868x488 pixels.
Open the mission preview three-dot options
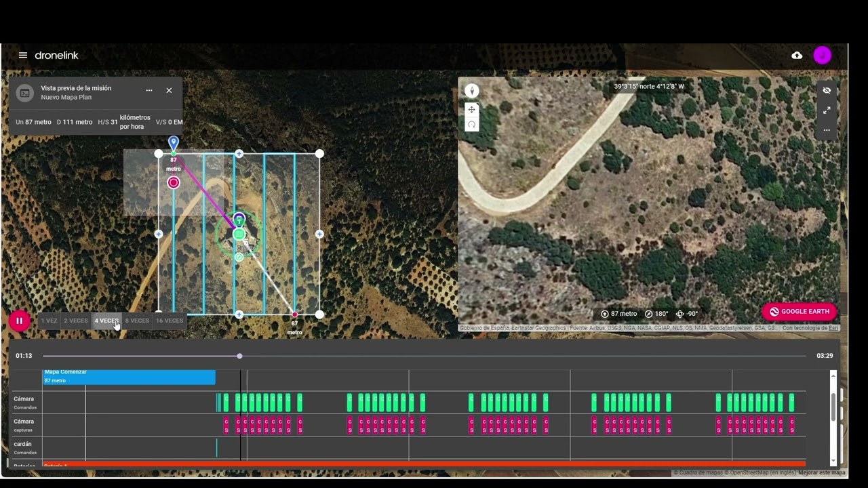[149, 90]
